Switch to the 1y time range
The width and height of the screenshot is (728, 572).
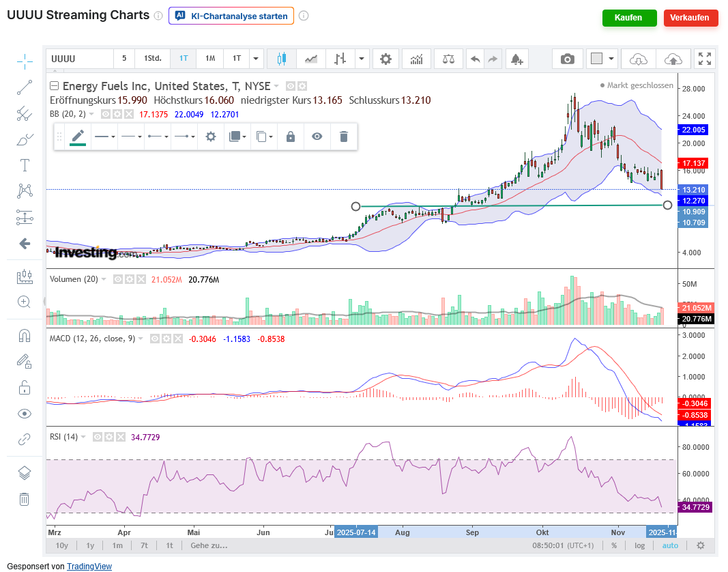(x=90, y=545)
